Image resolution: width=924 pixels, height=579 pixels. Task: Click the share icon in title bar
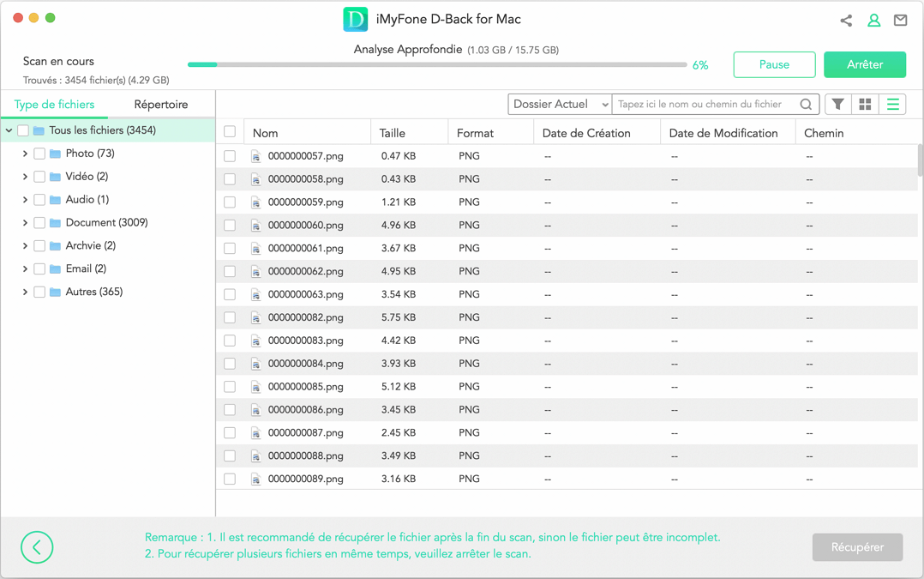pyautogui.click(x=846, y=21)
